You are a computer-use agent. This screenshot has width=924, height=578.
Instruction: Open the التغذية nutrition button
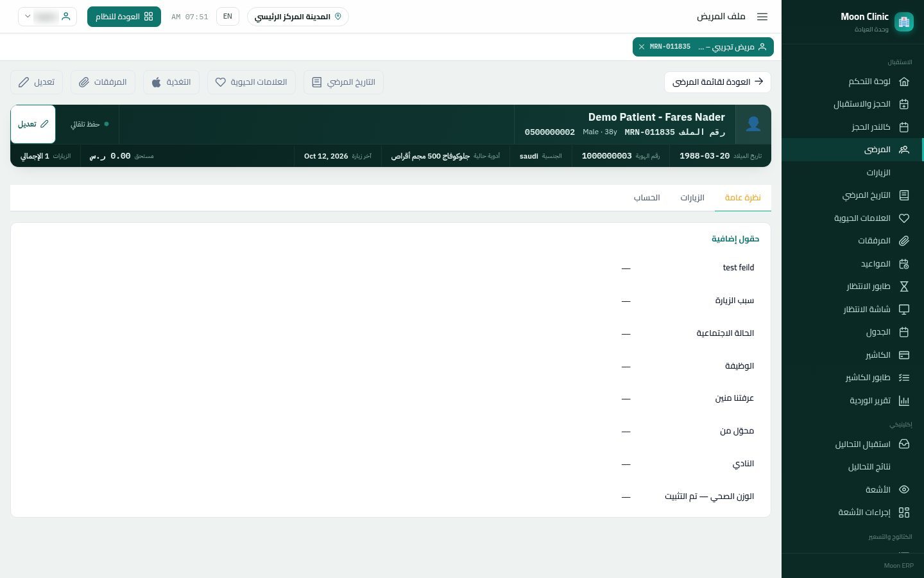171,82
